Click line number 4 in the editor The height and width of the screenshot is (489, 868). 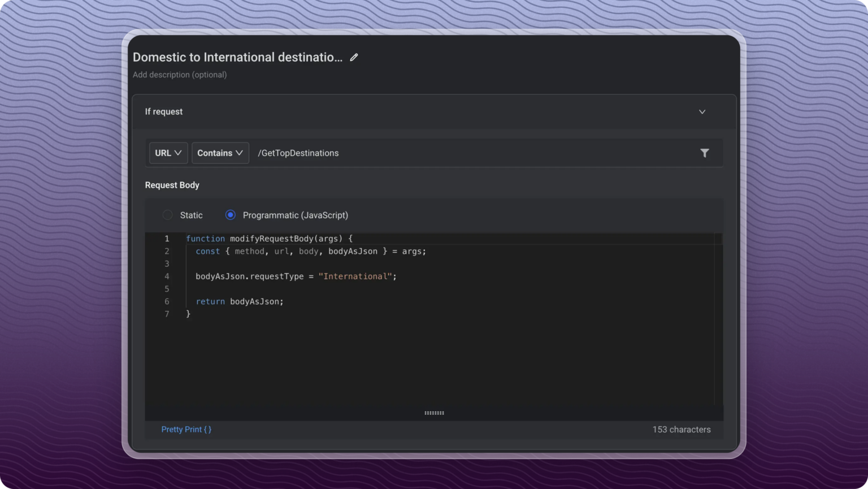click(x=167, y=276)
